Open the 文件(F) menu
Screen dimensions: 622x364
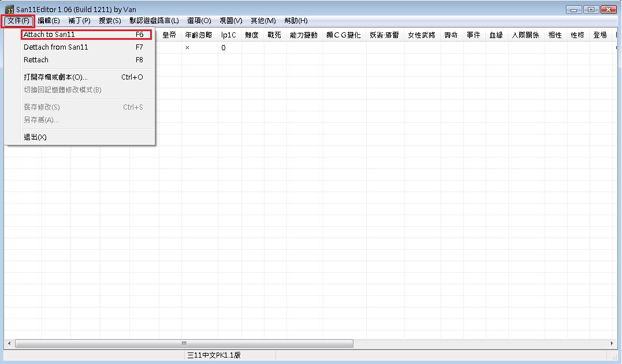pyautogui.click(x=18, y=21)
